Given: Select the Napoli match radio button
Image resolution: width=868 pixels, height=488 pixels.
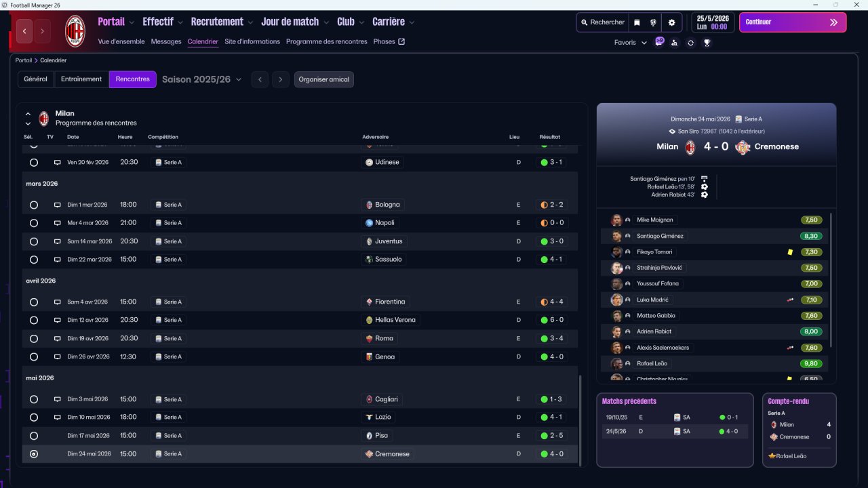Looking at the screenshot, I should click(x=34, y=223).
